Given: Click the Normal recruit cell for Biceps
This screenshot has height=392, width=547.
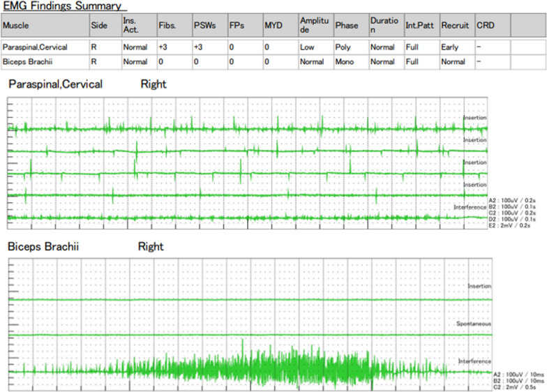Looking at the screenshot, I should (458, 61).
